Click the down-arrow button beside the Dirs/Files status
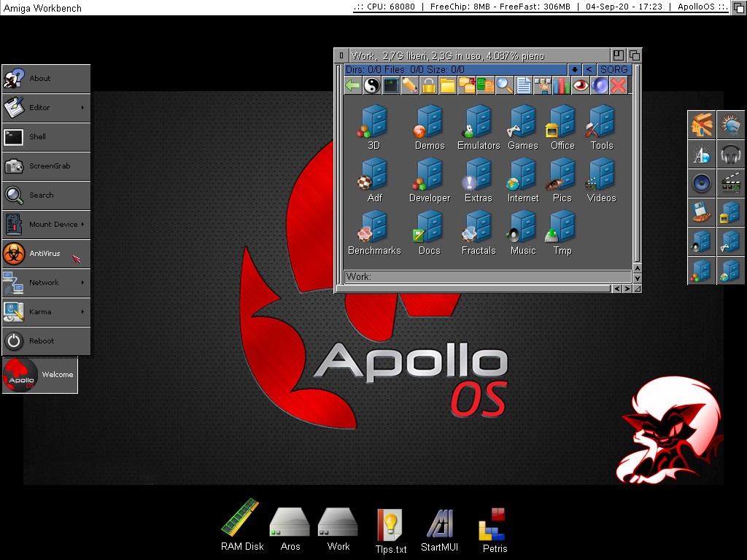This screenshot has width=747, height=560. (574, 69)
